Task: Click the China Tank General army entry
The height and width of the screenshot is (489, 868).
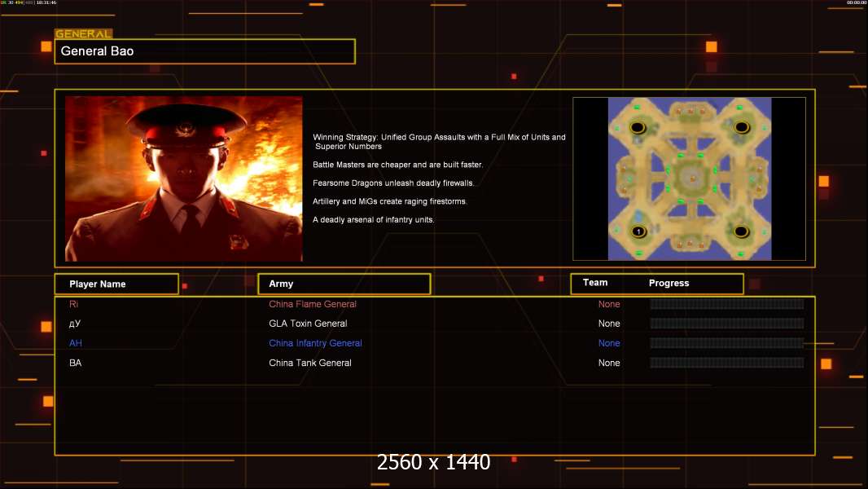Action: click(x=310, y=363)
